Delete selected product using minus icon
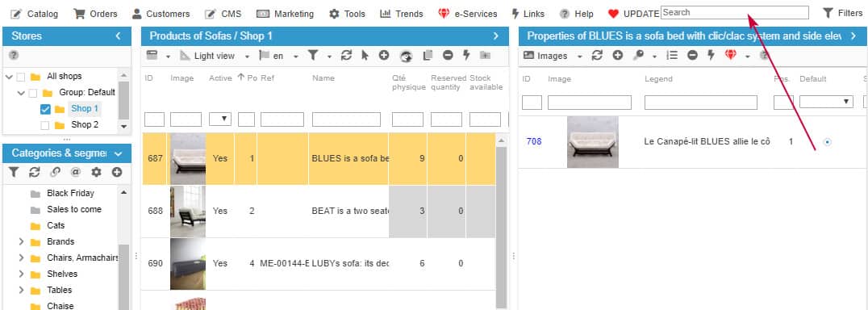The height and width of the screenshot is (310, 868). click(x=448, y=56)
